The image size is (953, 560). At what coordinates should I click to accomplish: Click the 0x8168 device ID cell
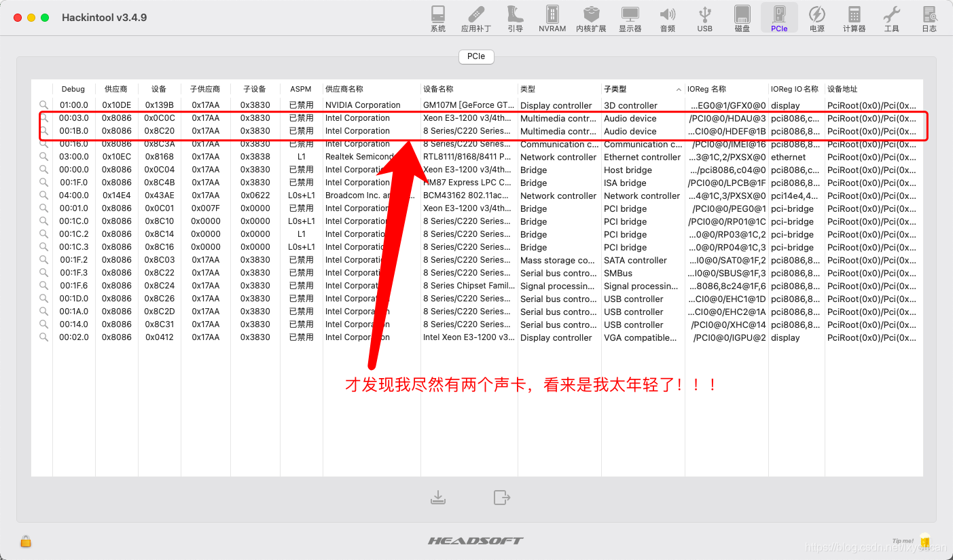click(x=159, y=157)
